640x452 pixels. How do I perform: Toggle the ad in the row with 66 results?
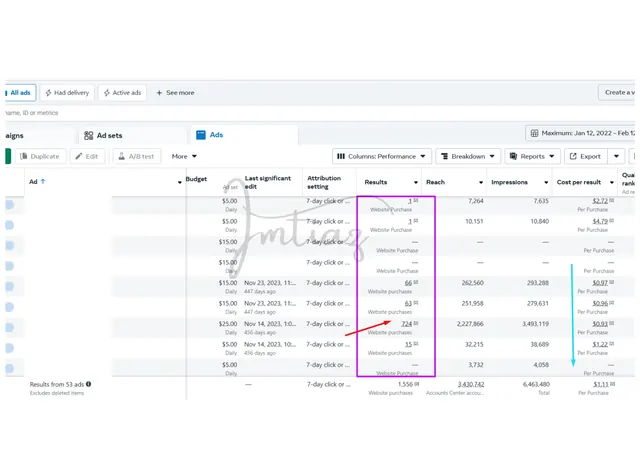coord(9,286)
